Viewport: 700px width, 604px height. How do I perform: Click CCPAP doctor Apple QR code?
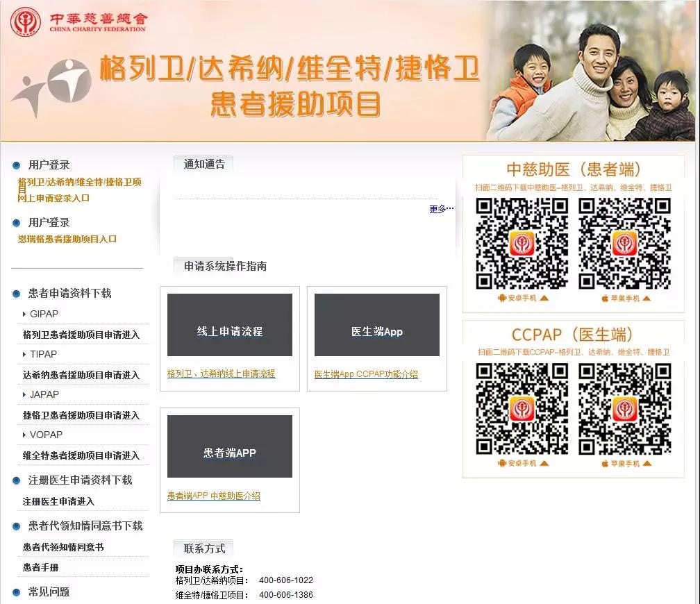[624, 409]
